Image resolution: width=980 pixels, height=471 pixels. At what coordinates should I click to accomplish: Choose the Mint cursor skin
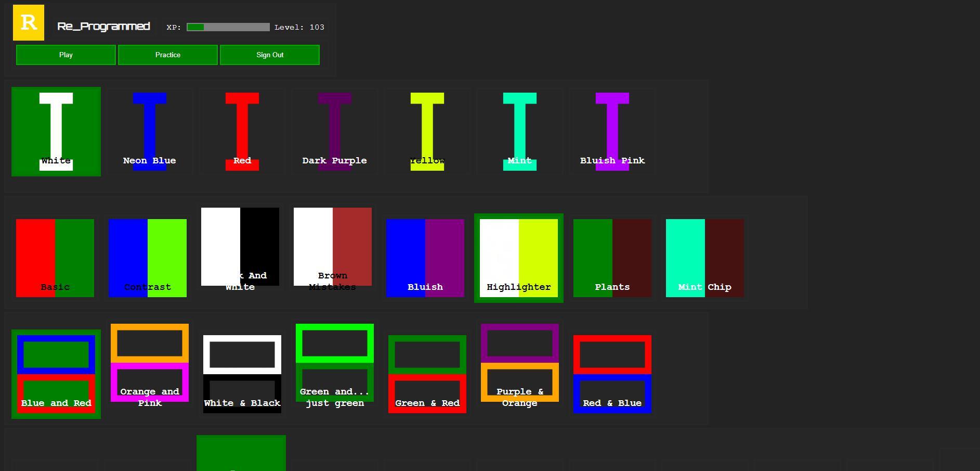click(x=519, y=131)
